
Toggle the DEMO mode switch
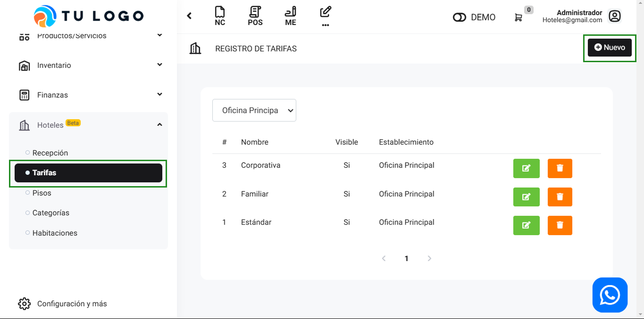[x=459, y=17]
